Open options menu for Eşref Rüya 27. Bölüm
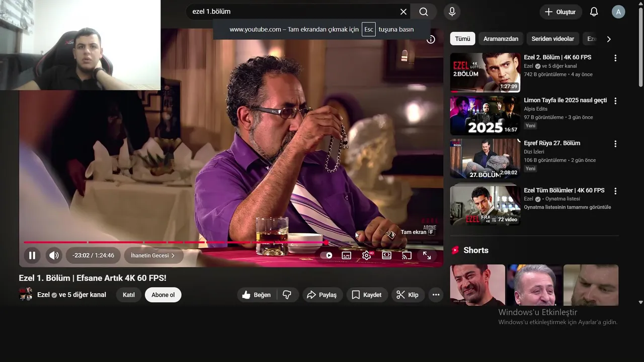Screen dimensions: 644x362 [615, 144]
